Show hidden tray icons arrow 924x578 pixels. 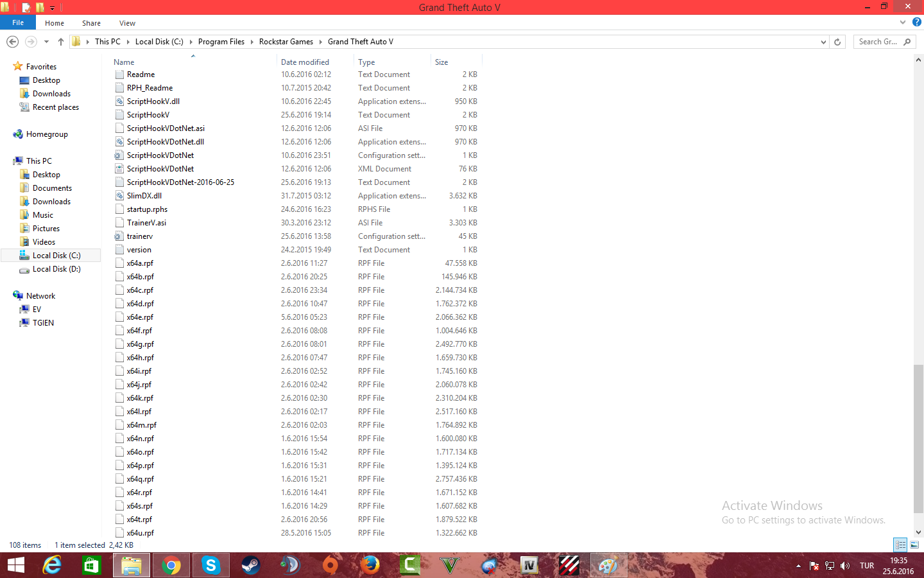(798, 566)
